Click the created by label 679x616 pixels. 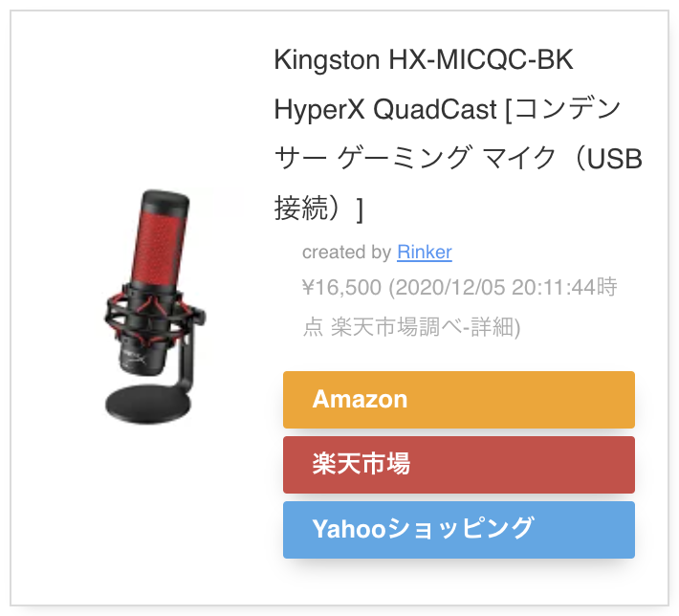pos(346,253)
